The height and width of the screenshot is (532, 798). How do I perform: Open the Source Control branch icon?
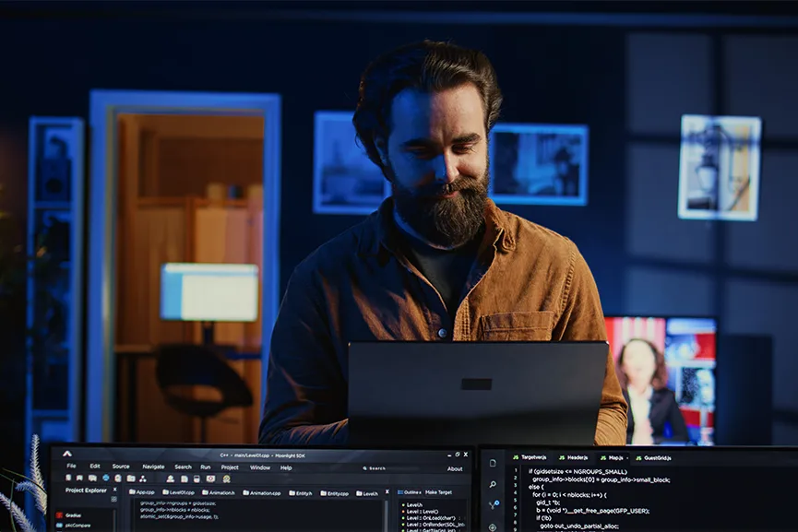click(493, 505)
